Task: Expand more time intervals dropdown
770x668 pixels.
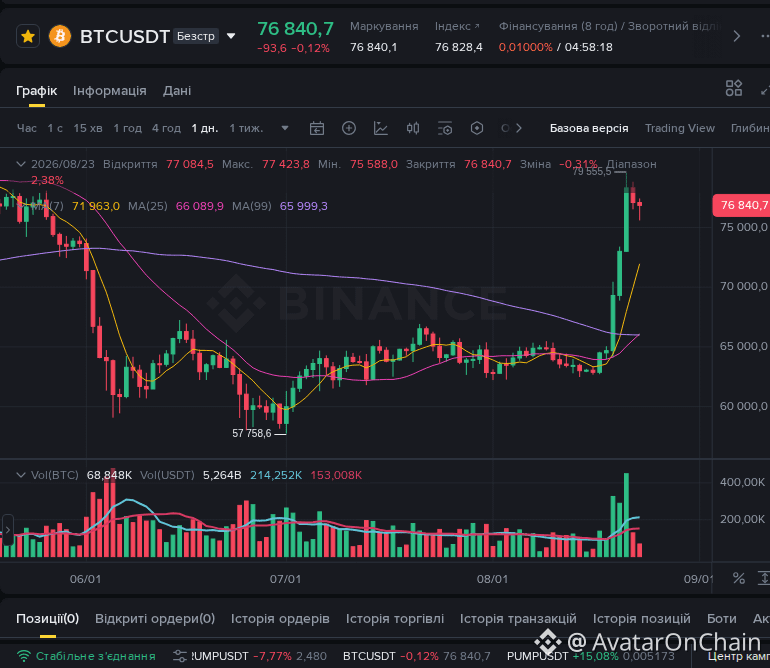Action: pos(284,128)
